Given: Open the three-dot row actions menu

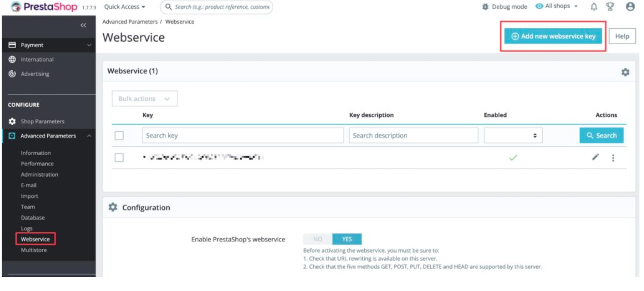Looking at the screenshot, I should pos(613,158).
